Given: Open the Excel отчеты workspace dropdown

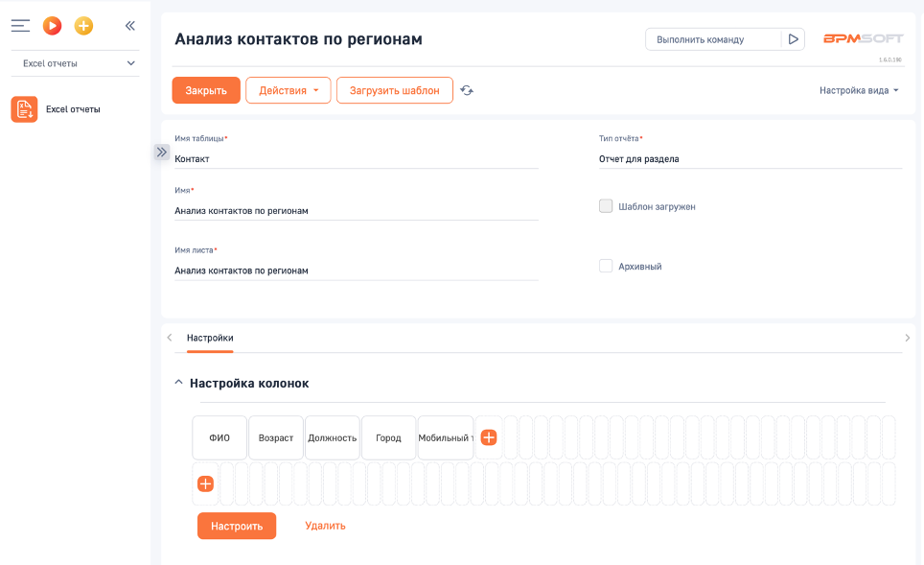Looking at the screenshot, I should coord(76,63).
